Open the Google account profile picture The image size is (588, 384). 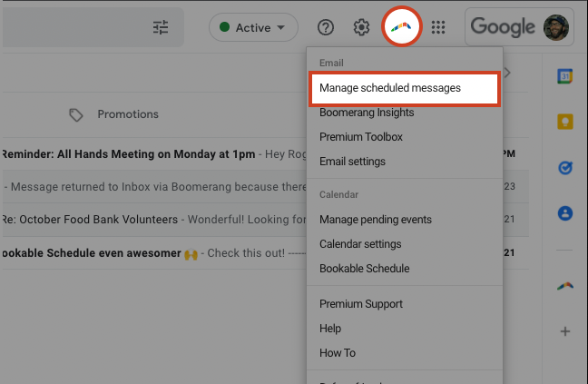point(556,27)
